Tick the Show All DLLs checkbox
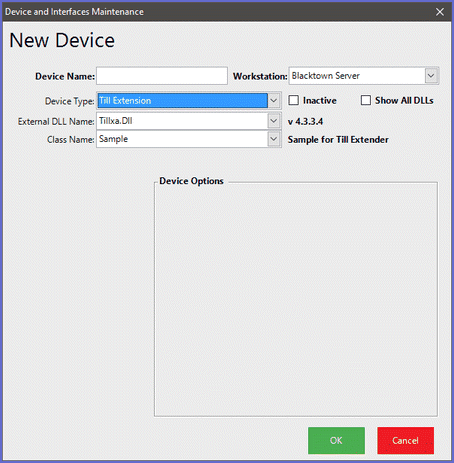Viewport: 454px width, 463px height. pos(366,100)
